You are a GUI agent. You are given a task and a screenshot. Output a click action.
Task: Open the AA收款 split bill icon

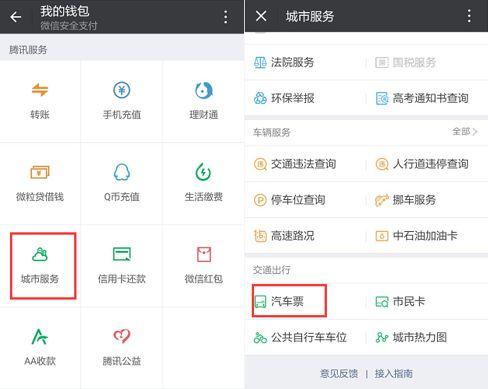pos(40,336)
